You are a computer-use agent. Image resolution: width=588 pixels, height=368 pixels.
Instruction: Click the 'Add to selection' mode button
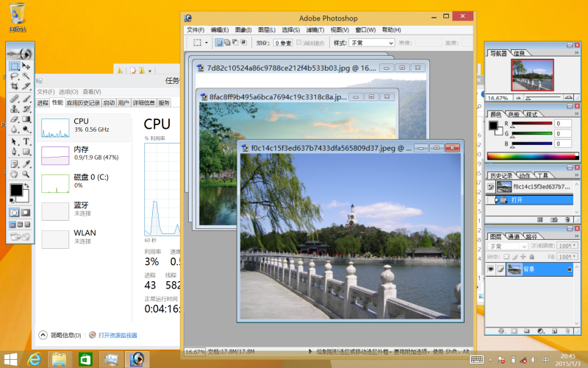(x=226, y=43)
